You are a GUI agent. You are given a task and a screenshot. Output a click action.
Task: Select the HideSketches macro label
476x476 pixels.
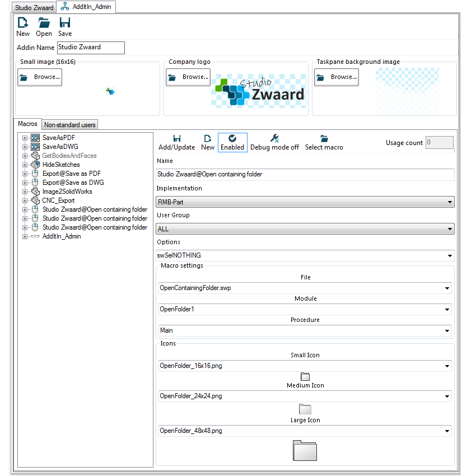tap(61, 165)
